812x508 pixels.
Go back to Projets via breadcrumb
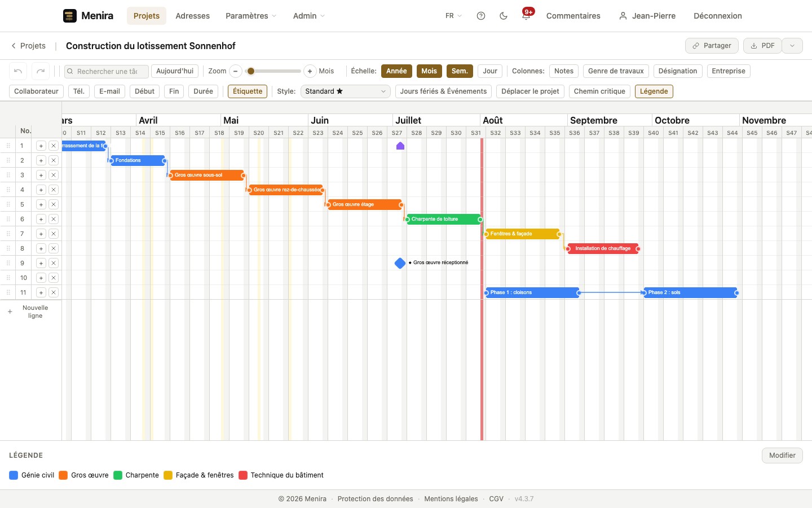coord(28,46)
